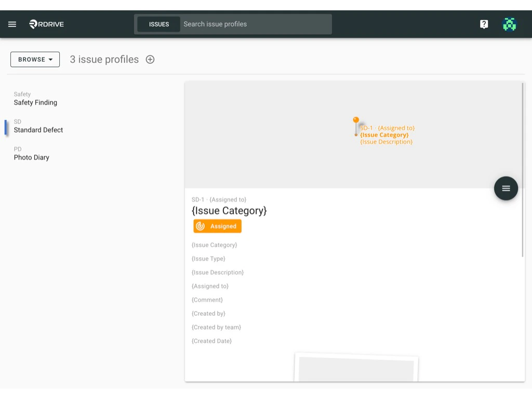
Task: Open the BROWSE dropdown
Action: click(35, 59)
